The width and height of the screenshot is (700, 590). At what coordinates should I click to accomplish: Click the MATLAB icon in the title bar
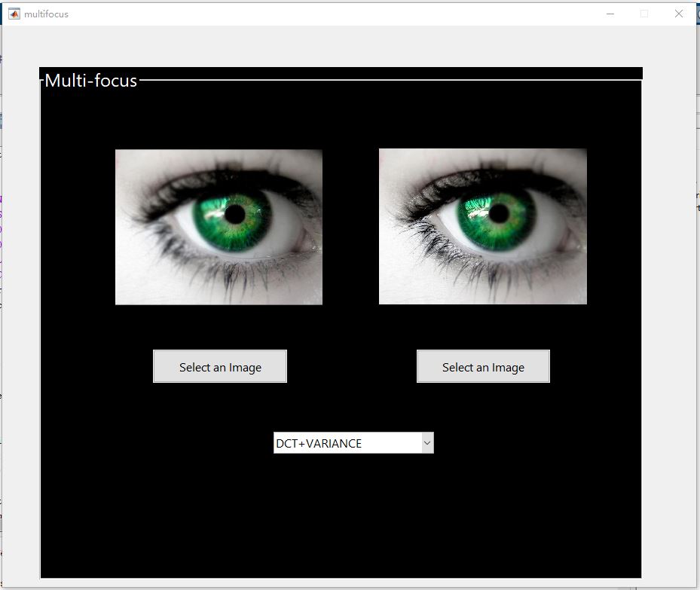[14, 14]
